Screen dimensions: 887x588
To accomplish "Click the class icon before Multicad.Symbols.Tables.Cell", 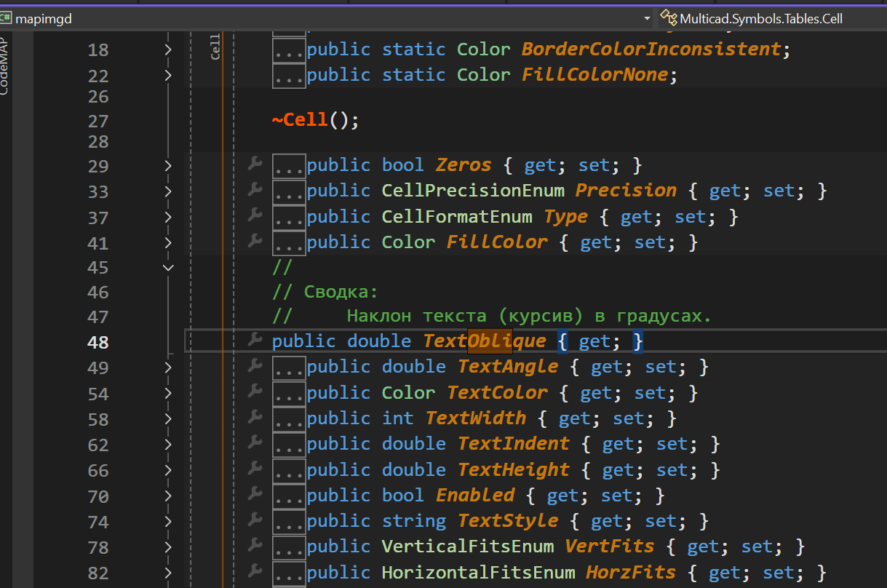I will pyautogui.click(x=668, y=18).
